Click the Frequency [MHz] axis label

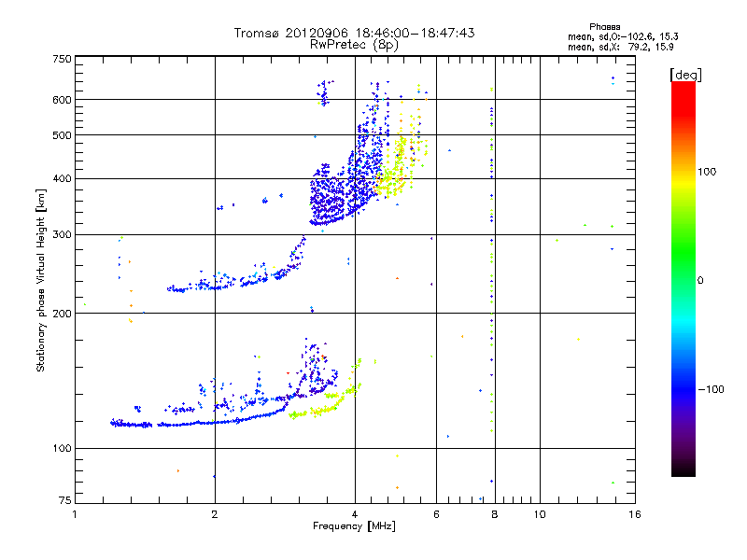click(354, 525)
